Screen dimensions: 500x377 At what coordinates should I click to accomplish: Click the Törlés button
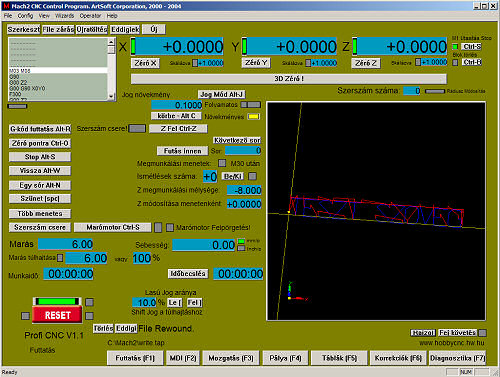coord(103,329)
